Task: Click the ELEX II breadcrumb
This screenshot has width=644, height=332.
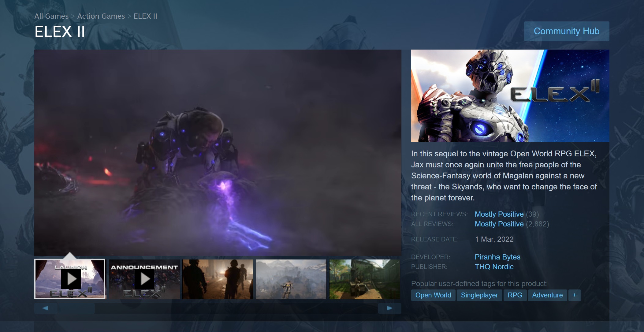Action: 145,16
